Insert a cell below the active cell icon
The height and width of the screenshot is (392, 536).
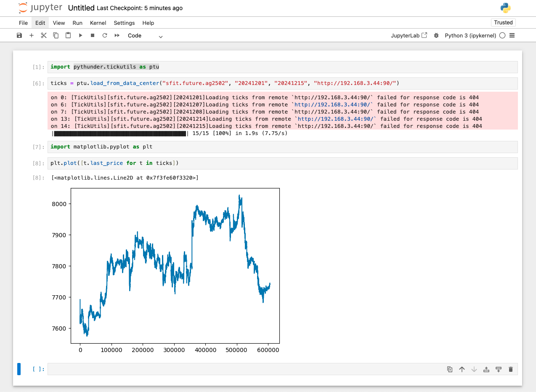click(x=499, y=369)
